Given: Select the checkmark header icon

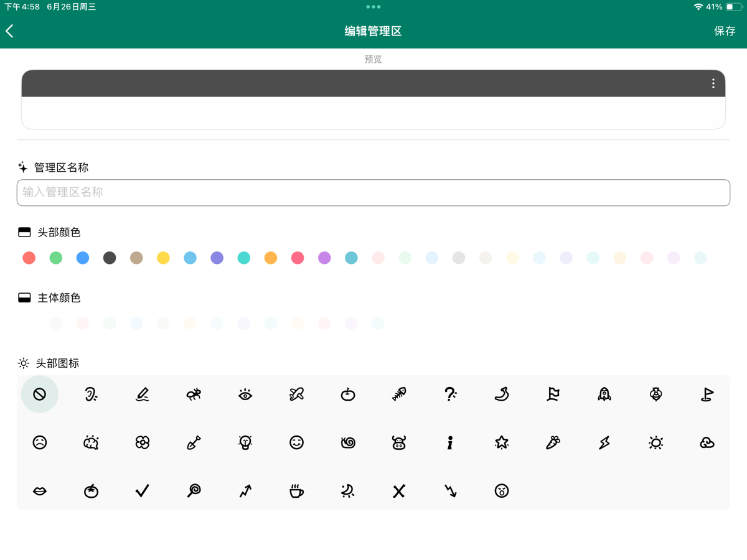Looking at the screenshot, I should point(143,491).
